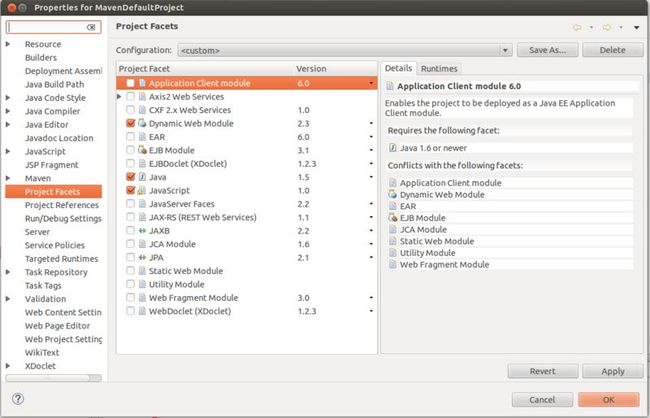Select Web Project Settings in the sidebar

pos(63,339)
